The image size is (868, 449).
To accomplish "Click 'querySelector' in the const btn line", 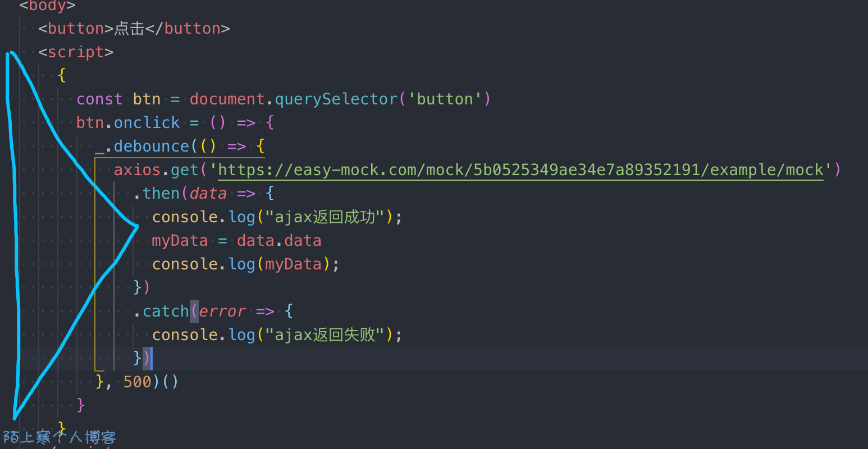I will tap(336, 99).
